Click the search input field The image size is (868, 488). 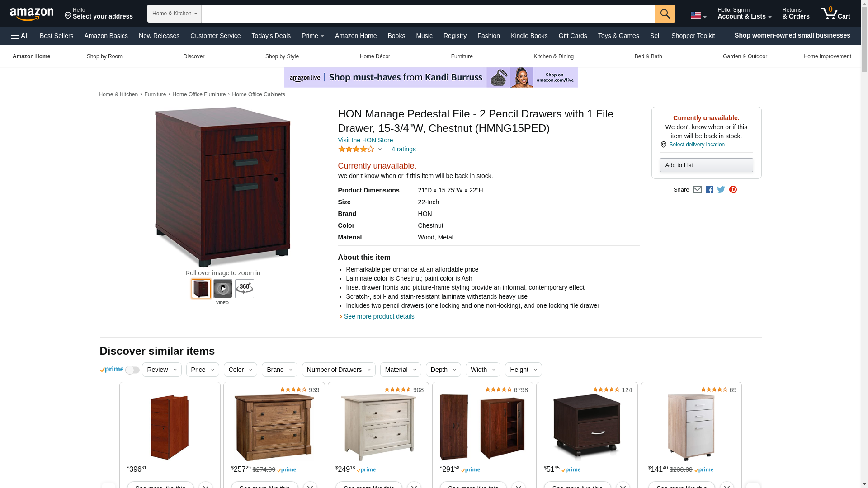(428, 14)
